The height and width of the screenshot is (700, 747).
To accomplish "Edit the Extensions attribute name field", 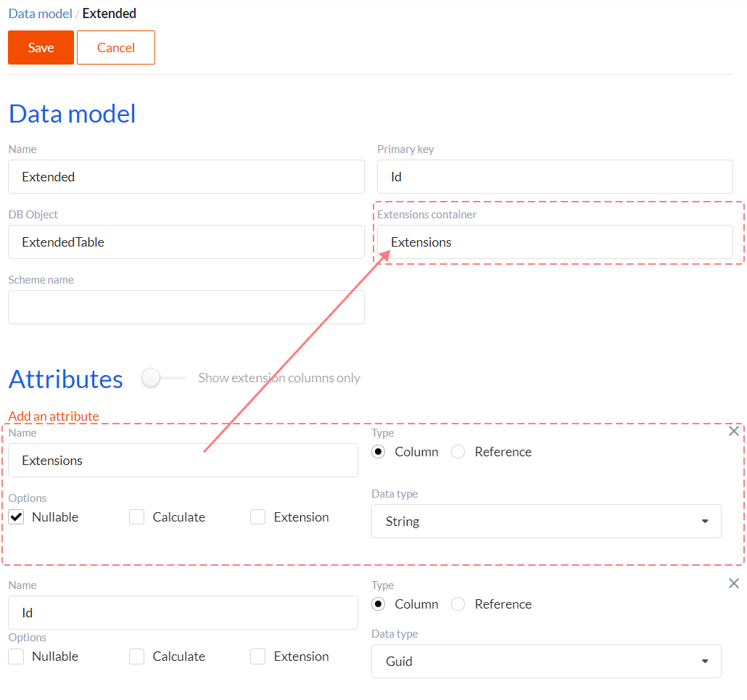I will click(x=183, y=461).
